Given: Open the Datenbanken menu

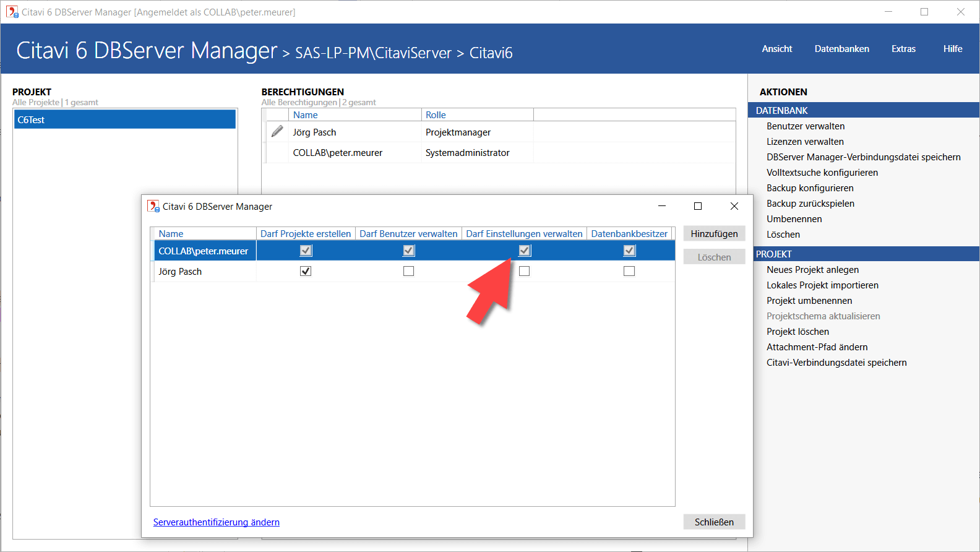Looking at the screenshot, I should tap(841, 49).
